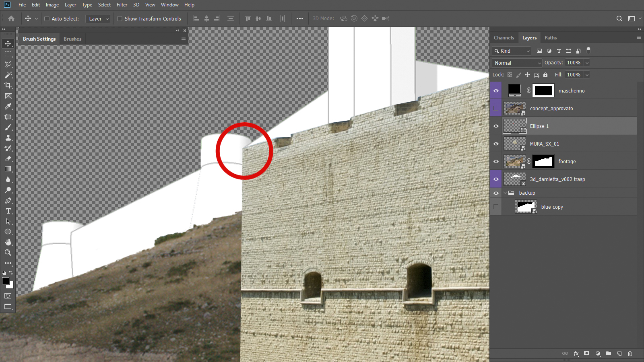Enable the Auto-Select checkbox
Screen dimensions: 644x362
tap(47, 19)
